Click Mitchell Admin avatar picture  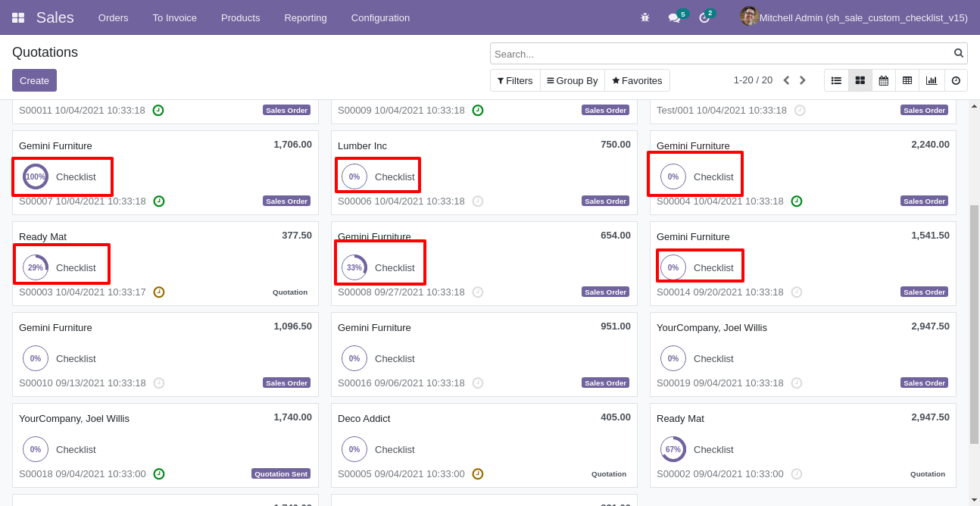click(749, 17)
